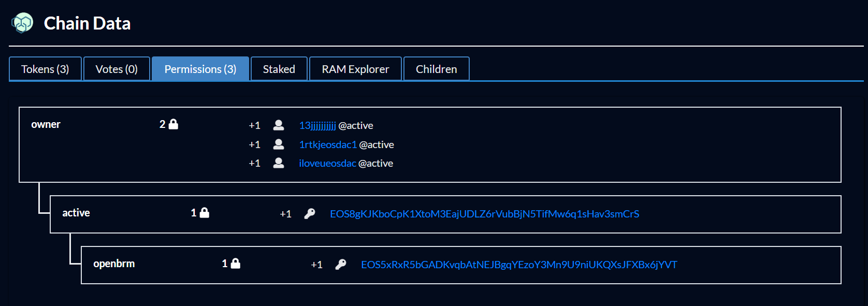
Task: Click the lock icon in the openbrm row
Action: pyautogui.click(x=236, y=263)
